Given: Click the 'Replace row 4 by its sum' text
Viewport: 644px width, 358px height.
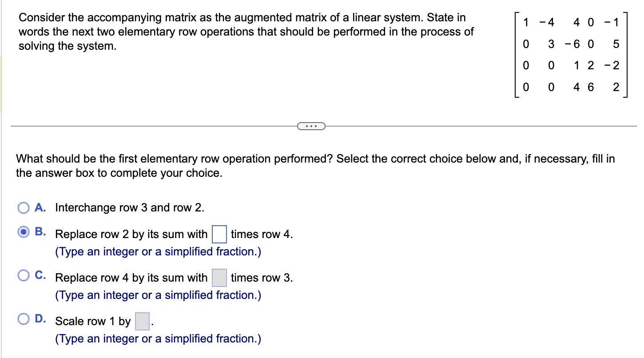Looking at the screenshot, I should (x=131, y=278).
